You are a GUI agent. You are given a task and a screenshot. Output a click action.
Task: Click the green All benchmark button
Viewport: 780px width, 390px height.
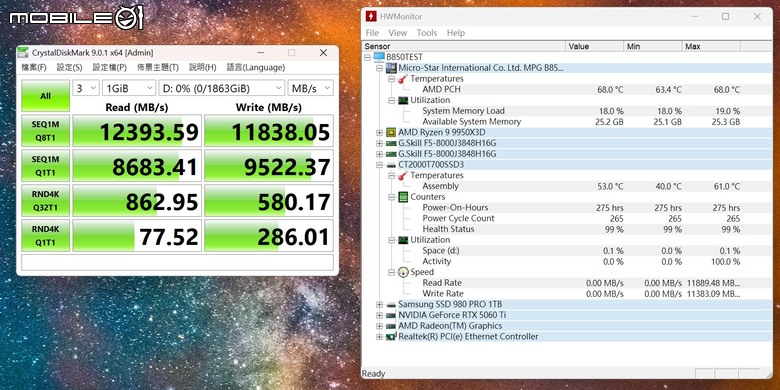pyautogui.click(x=45, y=96)
